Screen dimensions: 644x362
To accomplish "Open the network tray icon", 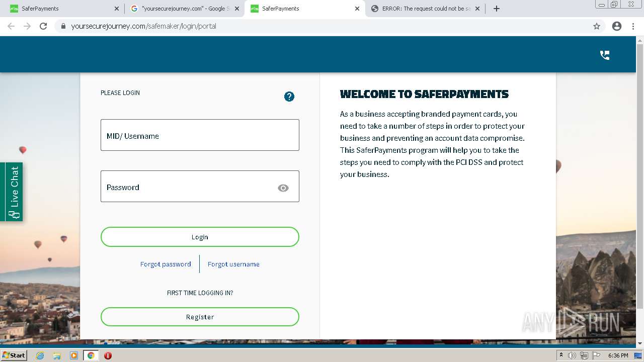I will click(584, 355).
